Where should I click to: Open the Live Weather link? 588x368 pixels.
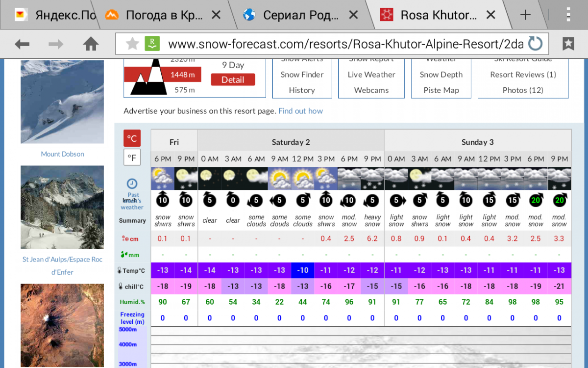point(371,75)
